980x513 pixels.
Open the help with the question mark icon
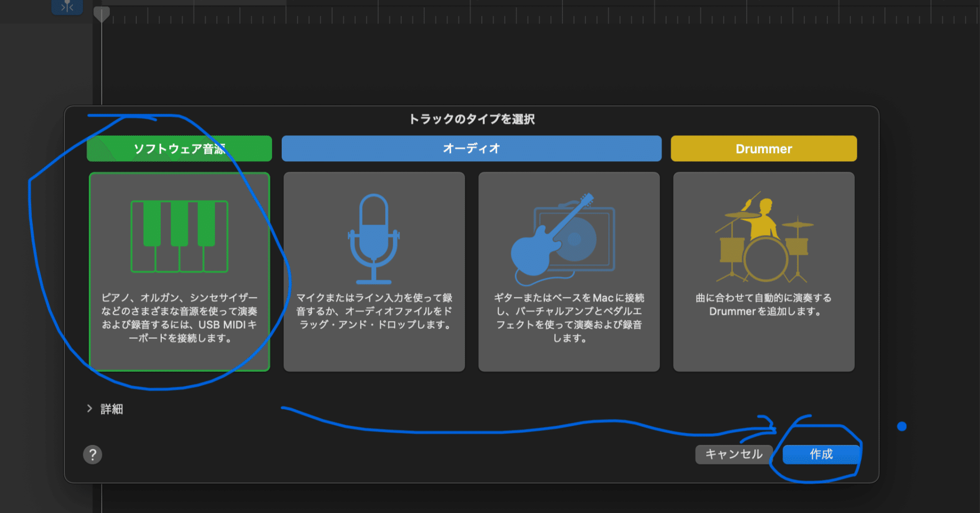click(x=92, y=454)
